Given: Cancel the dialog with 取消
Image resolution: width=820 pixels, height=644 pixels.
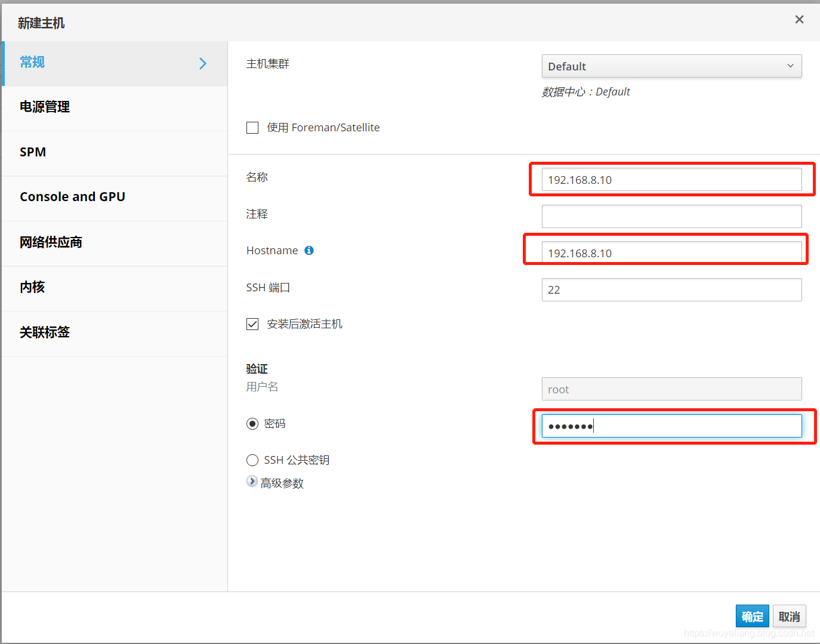Looking at the screenshot, I should [x=789, y=617].
